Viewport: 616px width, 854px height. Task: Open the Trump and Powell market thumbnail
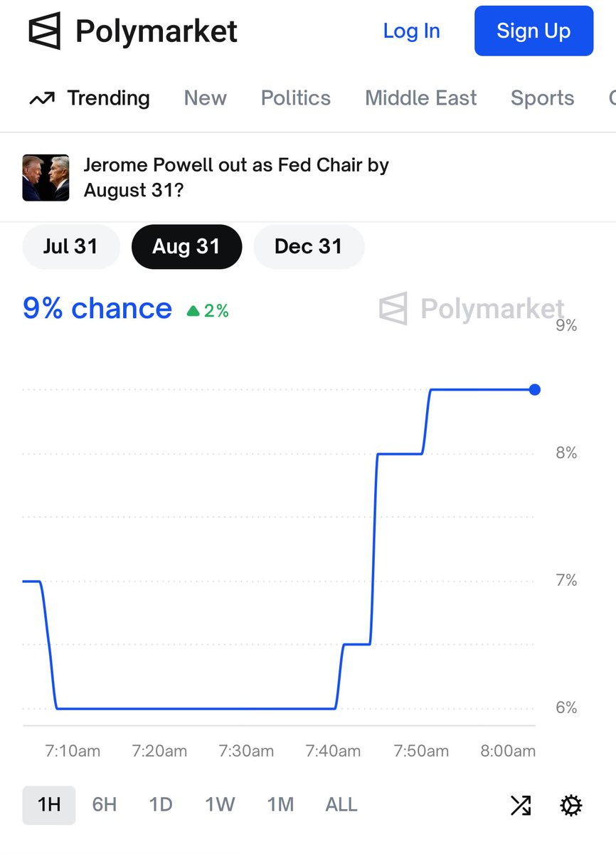coord(46,178)
